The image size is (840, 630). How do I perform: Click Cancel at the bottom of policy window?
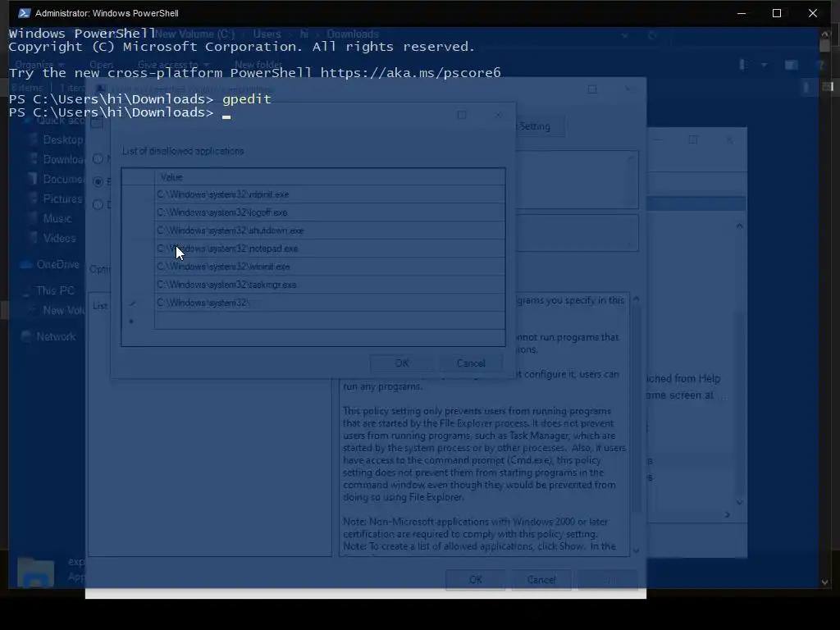tap(541, 580)
